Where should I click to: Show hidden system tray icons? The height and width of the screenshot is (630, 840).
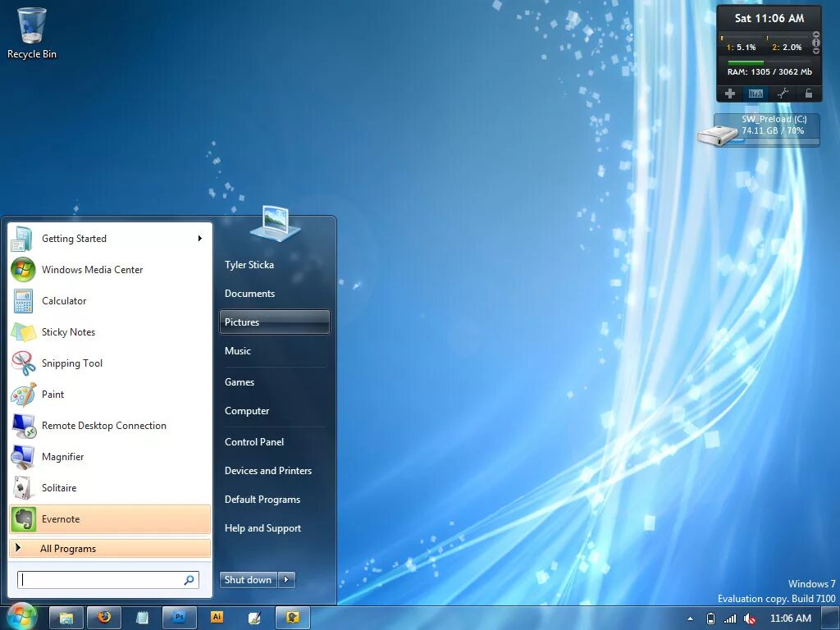pos(690,619)
